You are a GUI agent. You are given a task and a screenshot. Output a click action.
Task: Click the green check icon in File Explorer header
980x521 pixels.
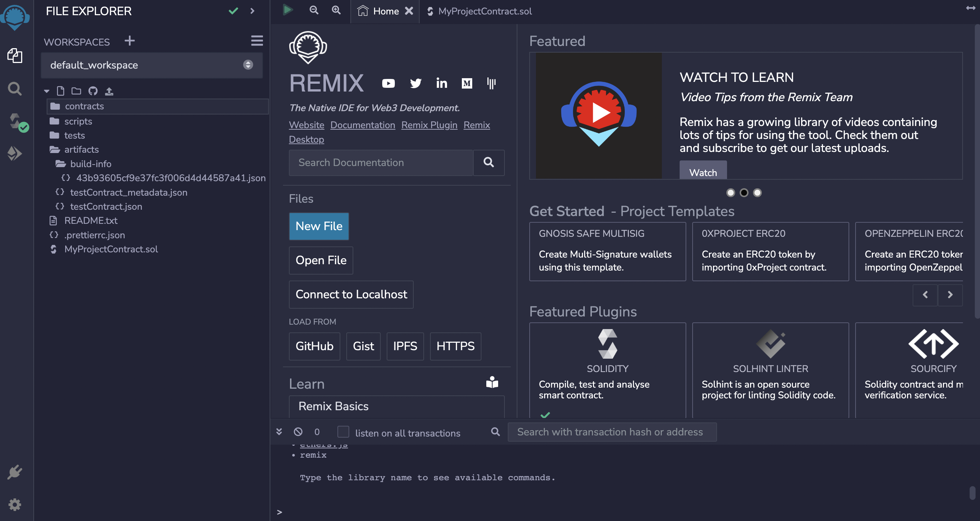point(233,11)
